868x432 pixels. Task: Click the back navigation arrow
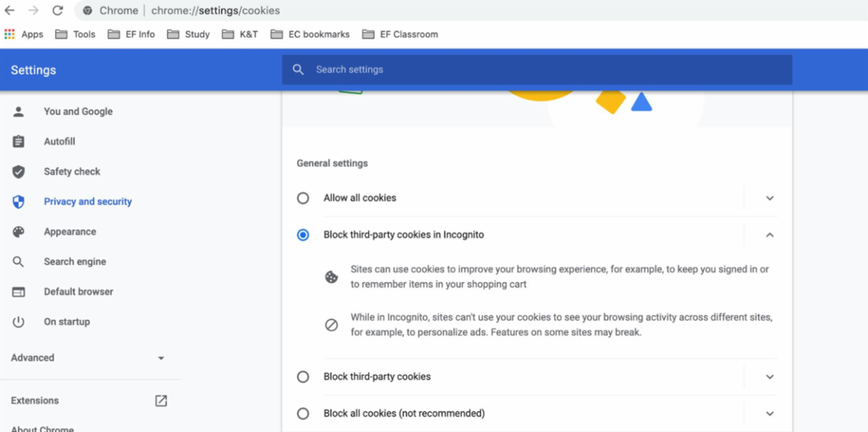9,11
